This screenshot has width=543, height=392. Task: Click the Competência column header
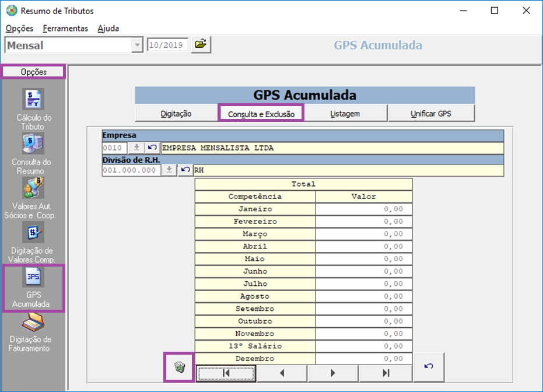tap(255, 197)
